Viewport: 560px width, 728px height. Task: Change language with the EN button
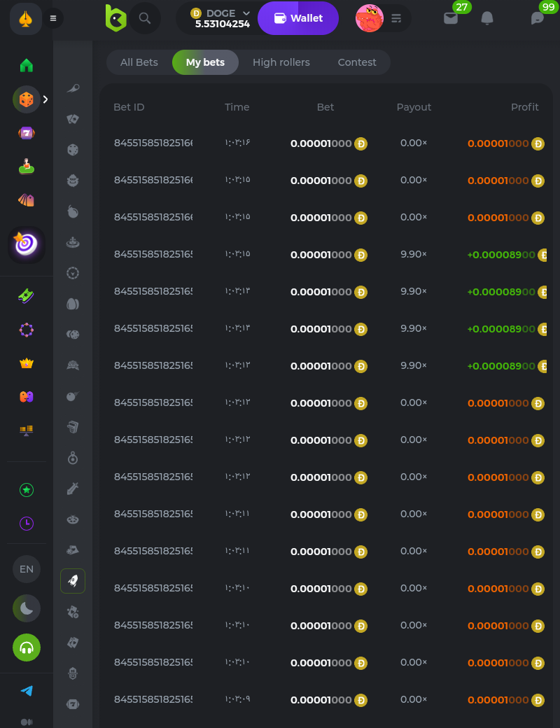click(x=27, y=569)
